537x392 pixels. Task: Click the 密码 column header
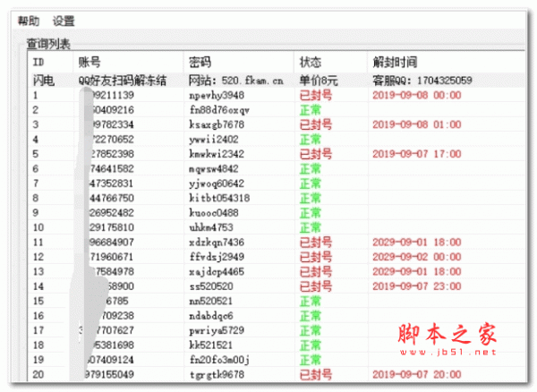200,62
